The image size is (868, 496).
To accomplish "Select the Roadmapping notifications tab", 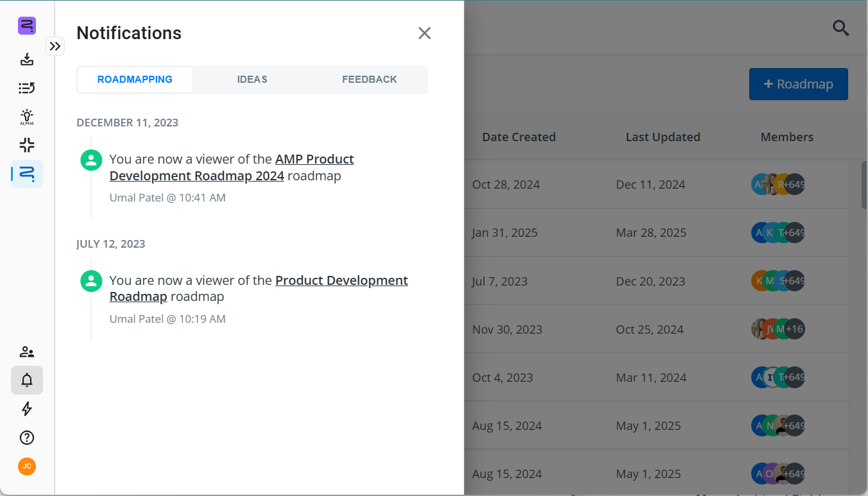I will pos(135,80).
